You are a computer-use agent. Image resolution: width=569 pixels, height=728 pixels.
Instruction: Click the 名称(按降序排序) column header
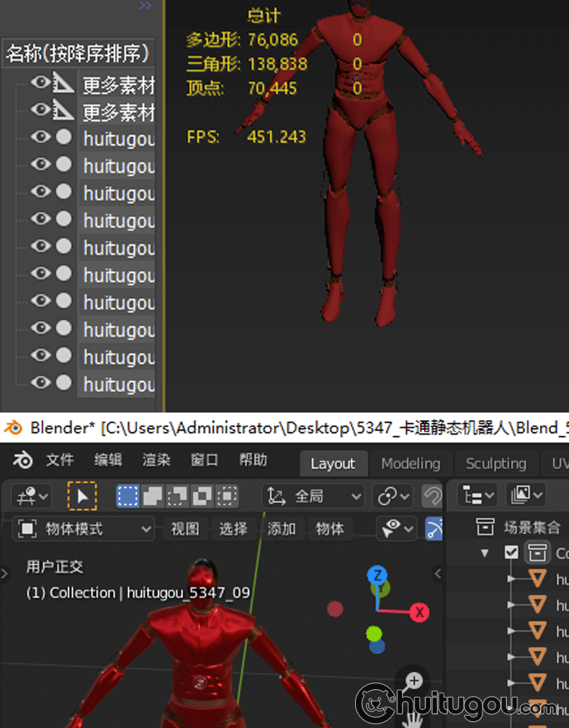pyautogui.click(x=77, y=54)
